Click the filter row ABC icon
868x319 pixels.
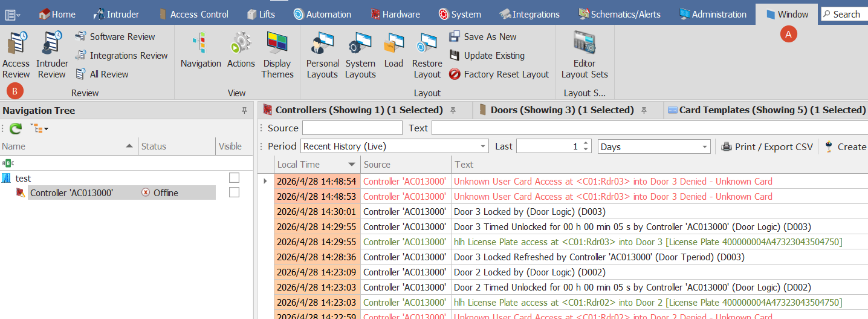7,163
